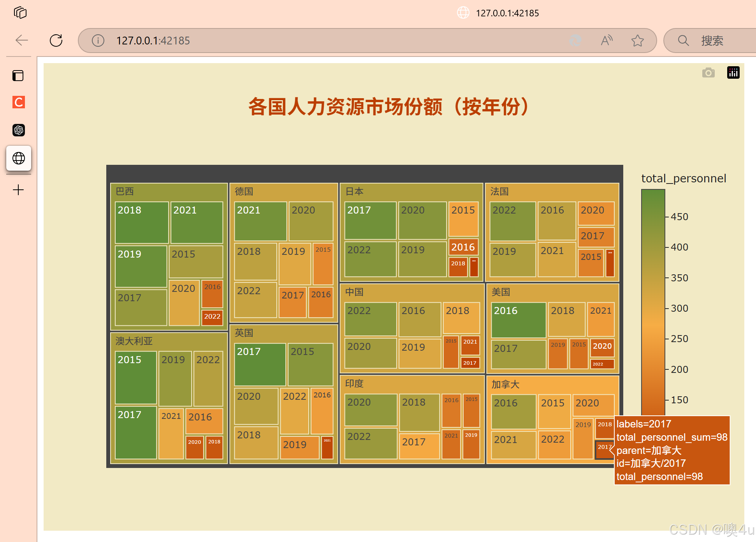Click the favorites star icon
This screenshot has height=542, width=756.
pyautogui.click(x=637, y=40)
